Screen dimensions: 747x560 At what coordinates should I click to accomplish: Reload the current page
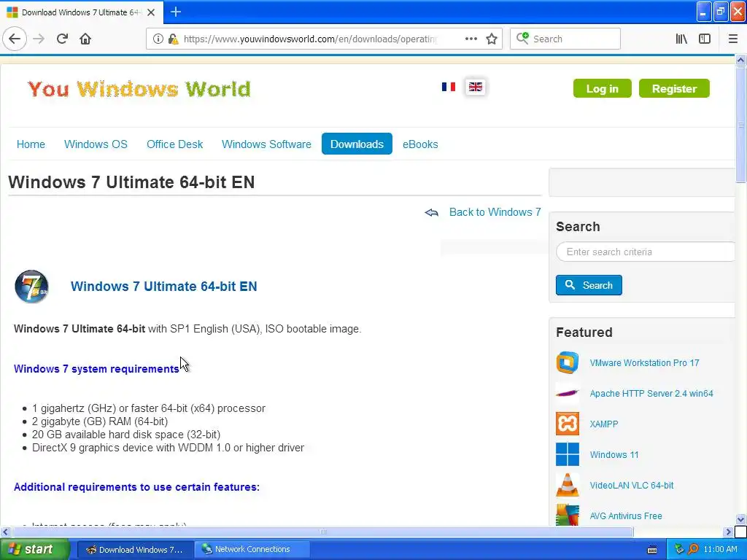62,39
